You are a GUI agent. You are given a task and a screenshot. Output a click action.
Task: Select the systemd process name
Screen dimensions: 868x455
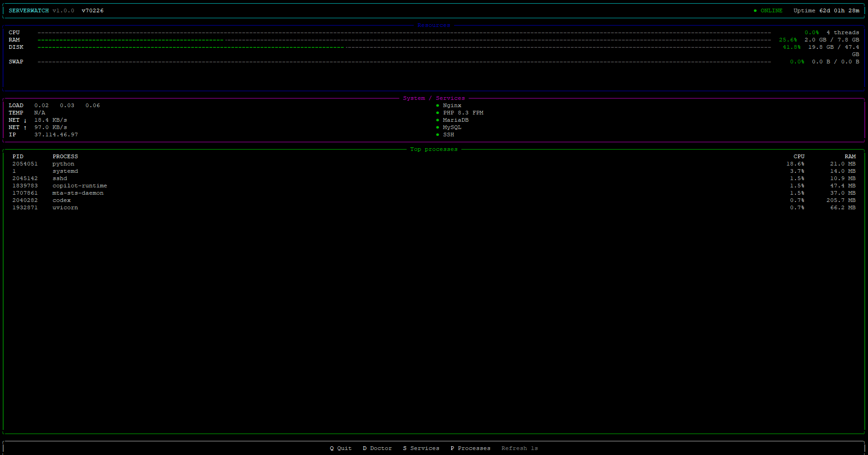tap(65, 171)
